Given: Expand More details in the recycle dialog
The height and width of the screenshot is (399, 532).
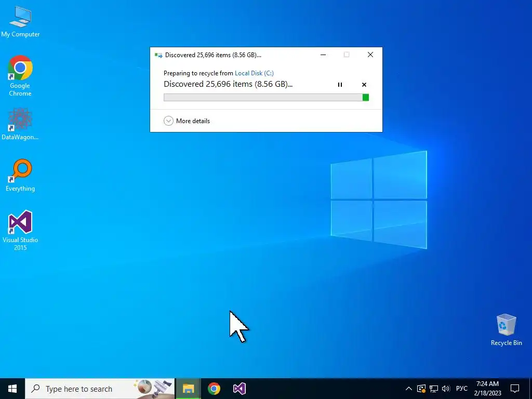Looking at the screenshot, I should coord(187,121).
